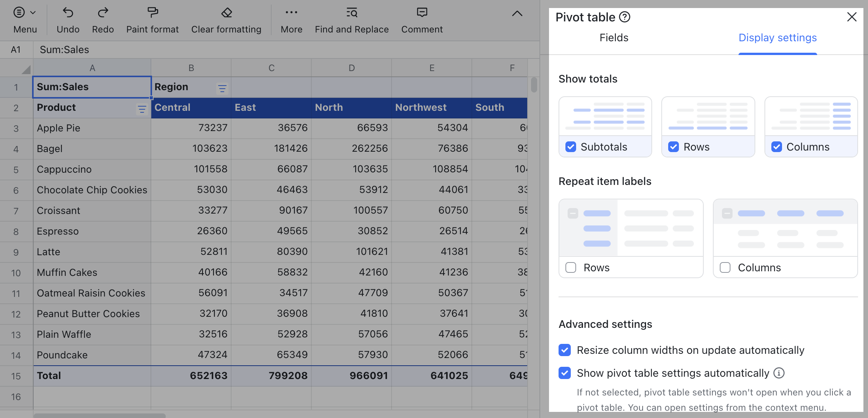The height and width of the screenshot is (418, 868).
Task: Click the Clear formatting icon
Action: pos(226,13)
